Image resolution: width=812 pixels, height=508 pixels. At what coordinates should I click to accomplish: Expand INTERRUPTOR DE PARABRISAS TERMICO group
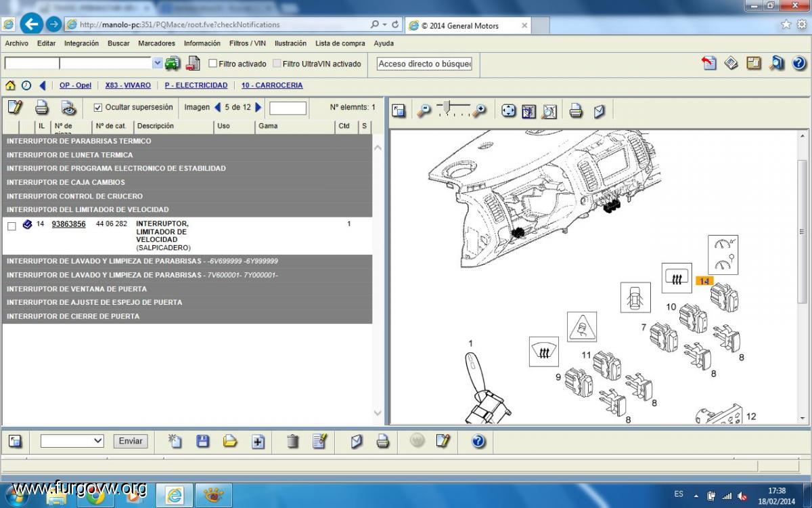click(x=187, y=142)
